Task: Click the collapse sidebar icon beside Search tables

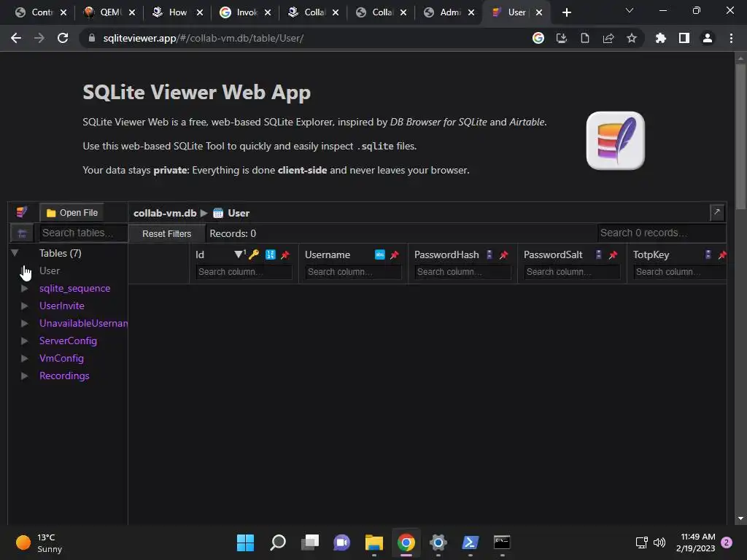Action: (x=22, y=233)
